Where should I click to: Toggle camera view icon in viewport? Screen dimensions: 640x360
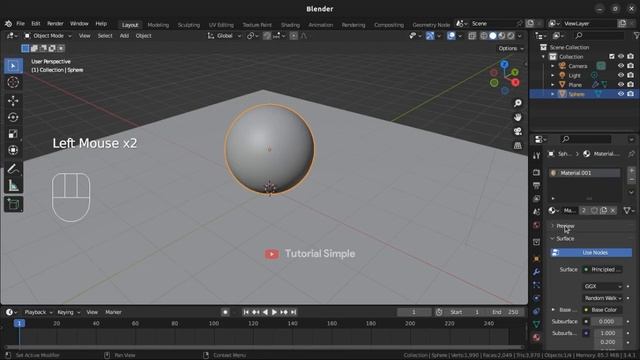(x=518, y=131)
